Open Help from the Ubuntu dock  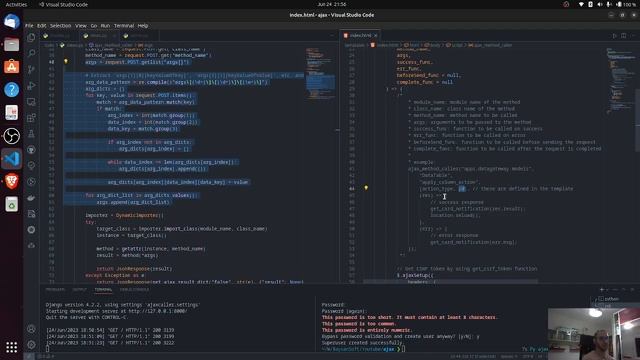coord(11,89)
